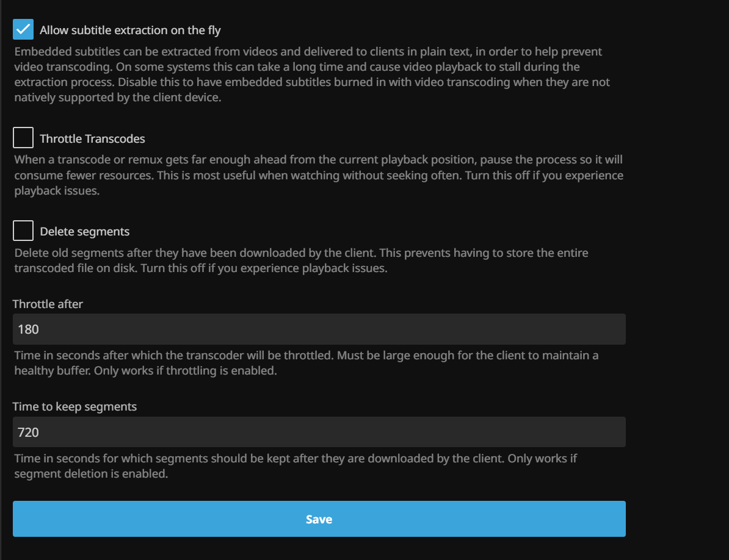The image size is (729, 560).
Task: Click the description below the Throttle after field
Action: click(x=305, y=363)
